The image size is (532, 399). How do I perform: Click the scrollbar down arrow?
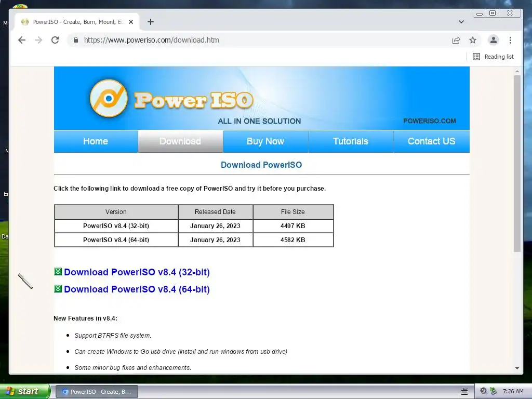click(517, 368)
